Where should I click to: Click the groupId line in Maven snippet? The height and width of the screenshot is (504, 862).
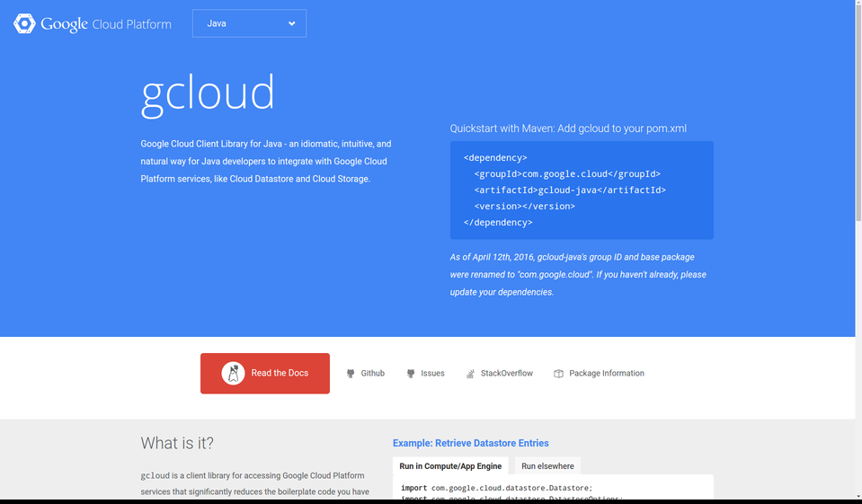(x=567, y=173)
